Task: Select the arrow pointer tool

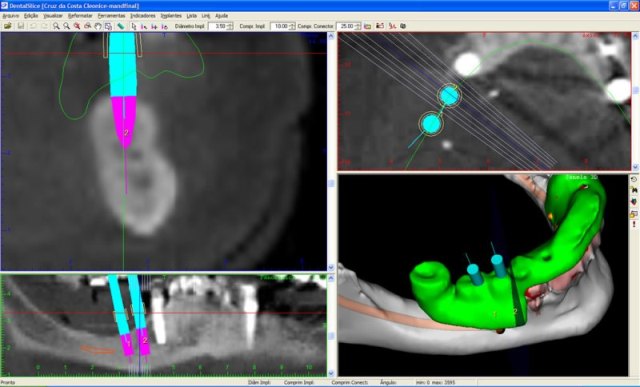Action: [133, 26]
